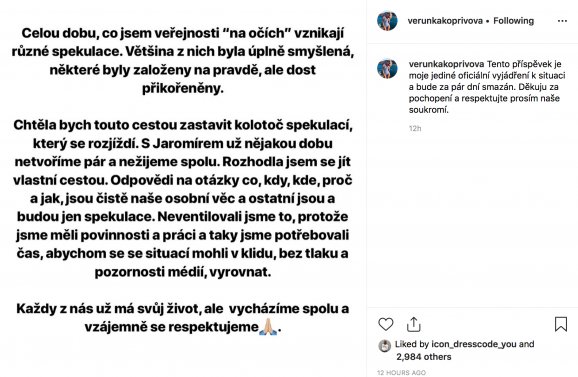Click the liker's small avatar thumbnail
The height and width of the screenshot is (377, 578).
pyautogui.click(x=384, y=346)
